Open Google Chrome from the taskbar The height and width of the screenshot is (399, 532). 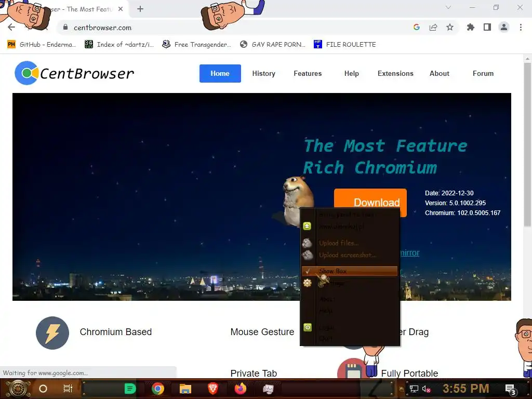pos(158,389)
